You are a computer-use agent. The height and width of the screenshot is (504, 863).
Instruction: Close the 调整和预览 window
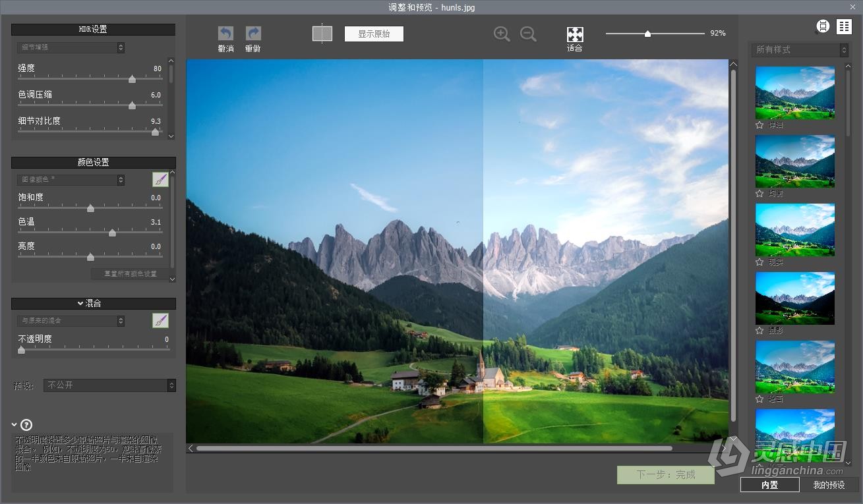point(852,7)
